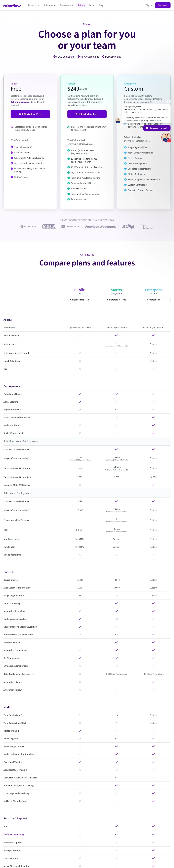This screenshot has height=868, width=174.
Task: Open the Online Community link
Action: pos(14,835)
